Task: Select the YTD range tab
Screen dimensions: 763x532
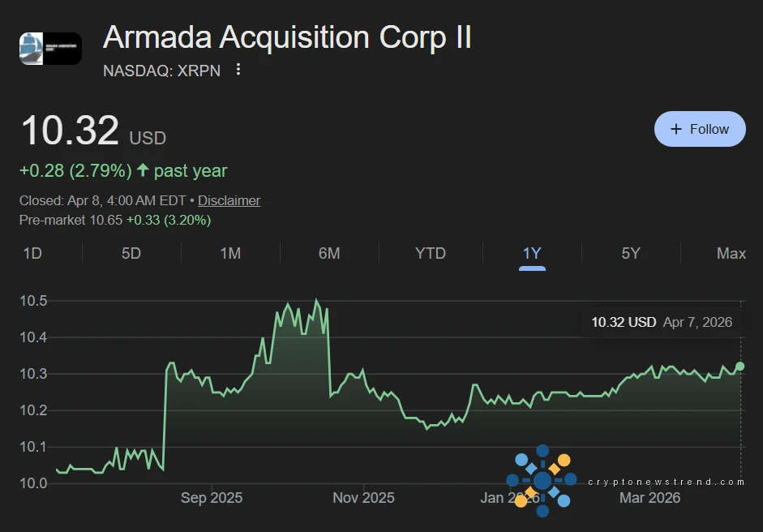Action: [431, 253]
